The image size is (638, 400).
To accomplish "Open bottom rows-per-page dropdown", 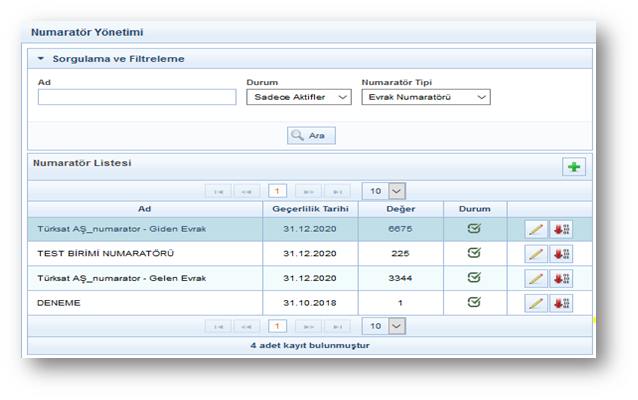I will [x=384, y=326].
